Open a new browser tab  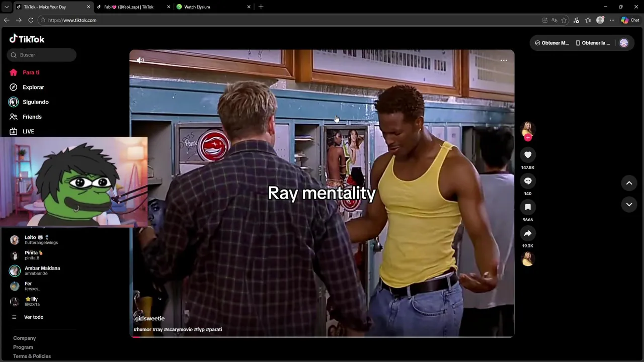261,7
